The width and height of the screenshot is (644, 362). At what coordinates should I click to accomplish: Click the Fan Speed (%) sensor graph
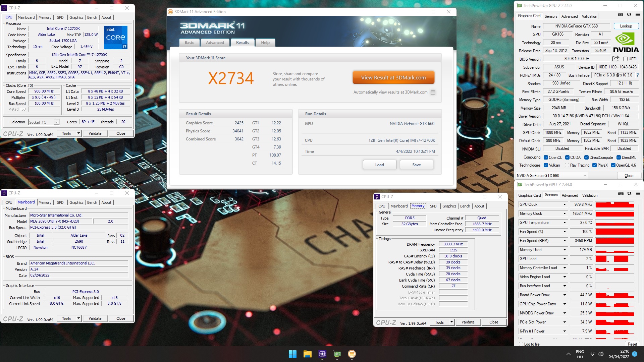click(x=614, y=232)
